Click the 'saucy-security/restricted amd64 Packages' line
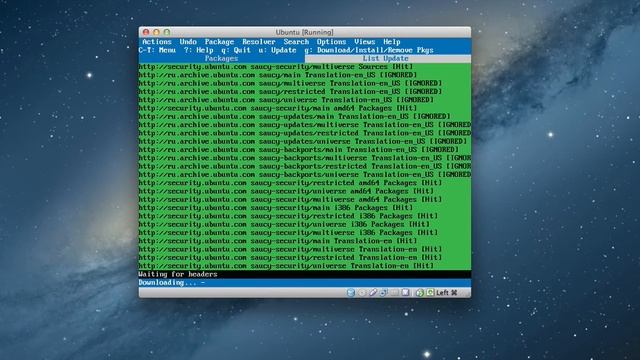Viewport: 640px width, 360px height. [290, 183]
